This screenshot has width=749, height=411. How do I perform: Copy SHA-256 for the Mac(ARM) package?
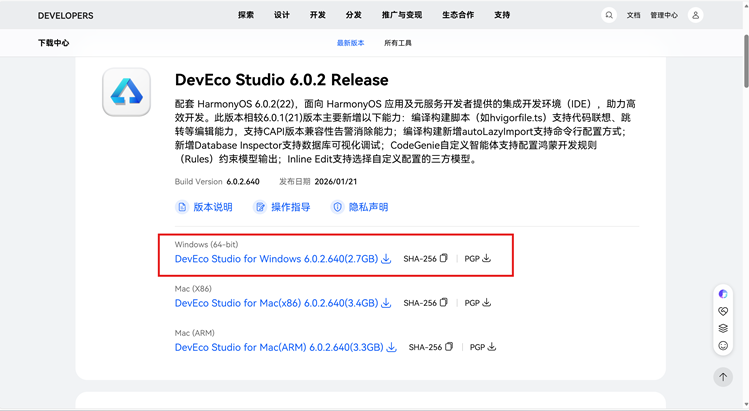(x=449, y=347)
